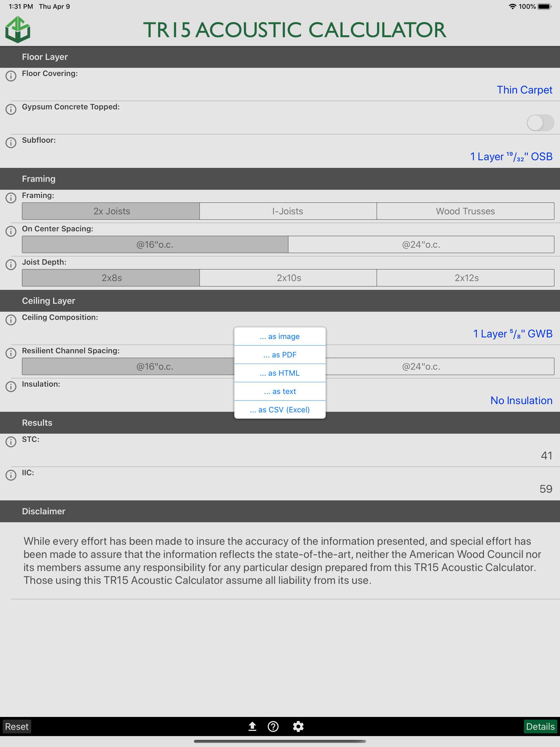
Task: Export as CSV (Excel)
Action: coord(280,410)
